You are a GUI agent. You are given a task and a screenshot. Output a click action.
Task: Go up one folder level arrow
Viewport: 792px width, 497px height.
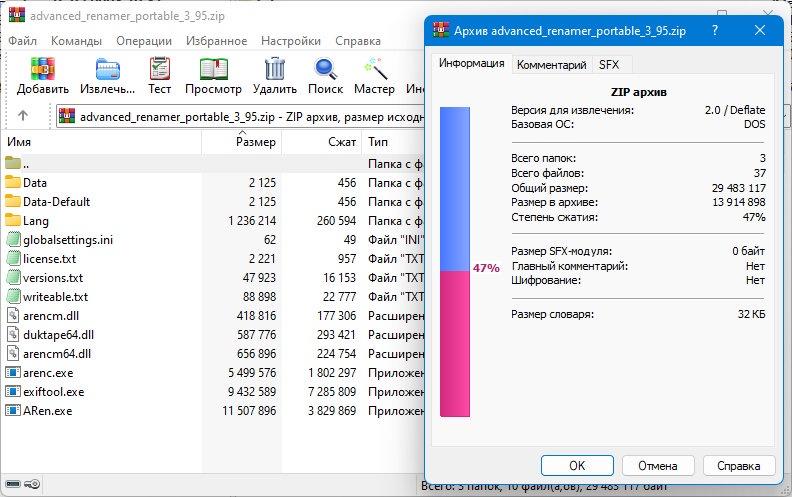click(23, 116)
